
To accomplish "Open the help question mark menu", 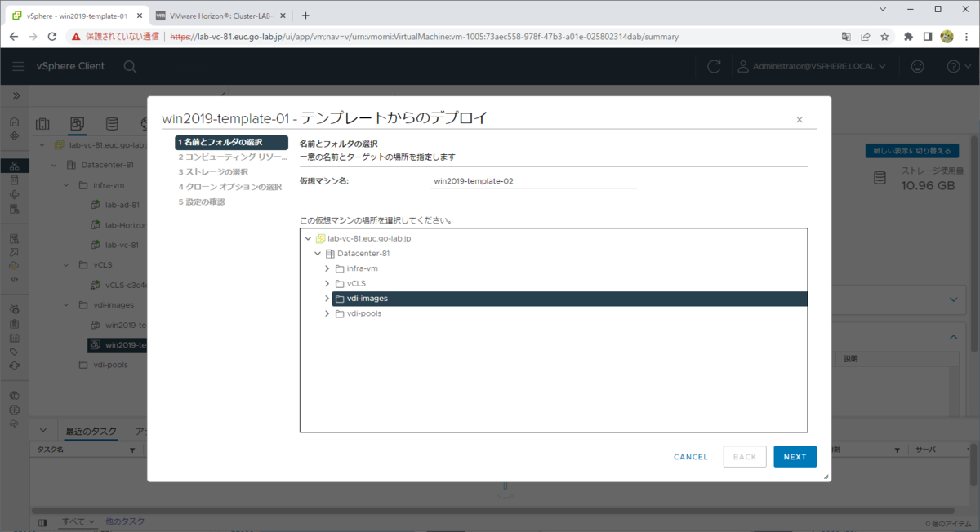I will point(959,66).
